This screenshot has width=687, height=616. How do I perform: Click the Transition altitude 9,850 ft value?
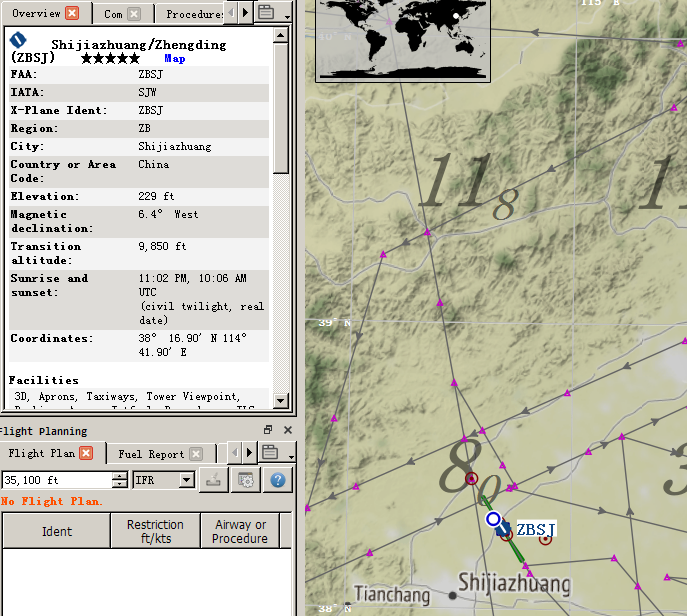[x=162, y=246]
